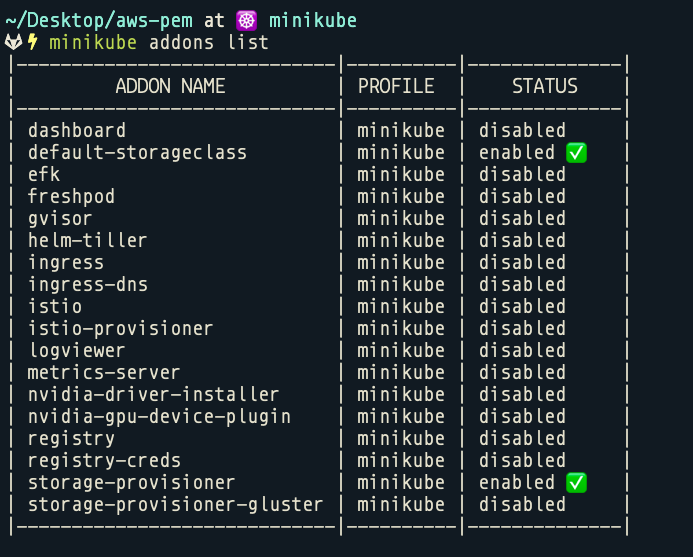Click green checkmark beside storage-provisioner
Viewport: 693px width, 557px height.
tap(576, 483)
